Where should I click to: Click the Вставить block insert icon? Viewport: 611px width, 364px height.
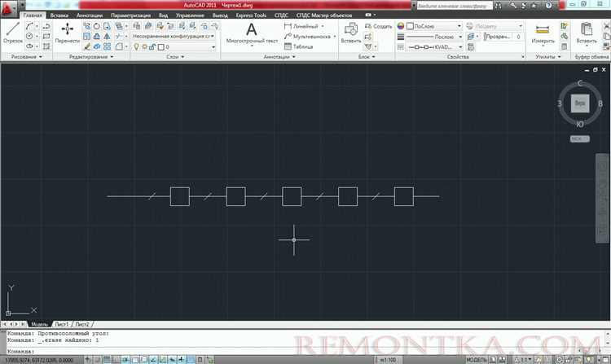pyautogui.click(x=350, y=33)
